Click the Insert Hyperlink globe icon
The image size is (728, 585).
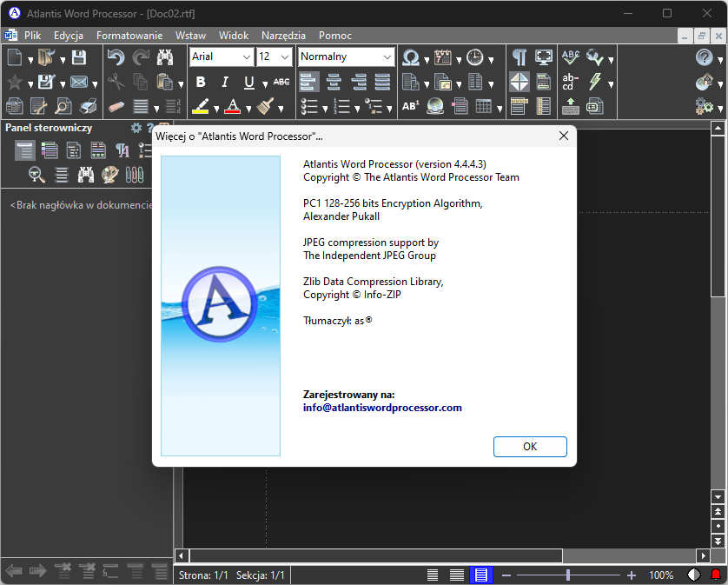tap(435, 106)
